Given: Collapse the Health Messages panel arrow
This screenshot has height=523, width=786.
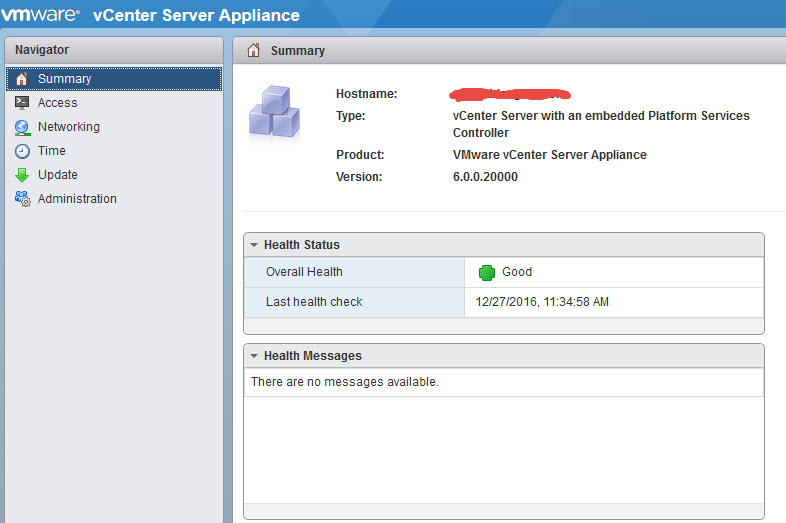Looking at the screenshot, I should 254,356.
